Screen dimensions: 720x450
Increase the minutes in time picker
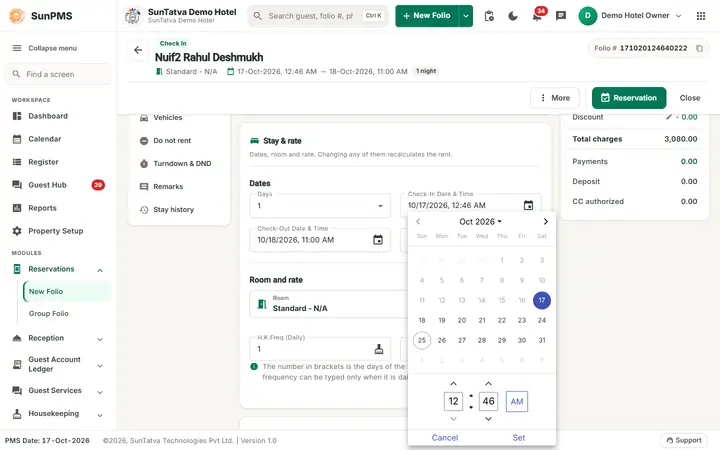click(x=489, y=383)
